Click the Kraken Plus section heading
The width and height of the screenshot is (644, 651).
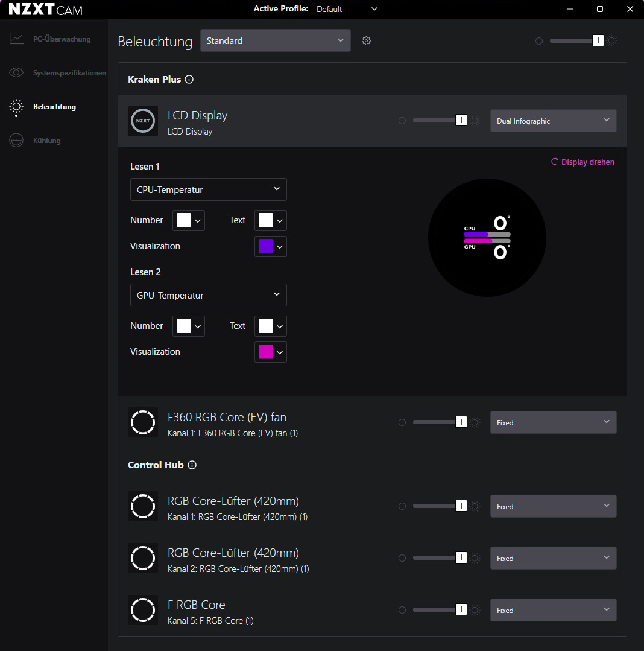coord(154,79)
